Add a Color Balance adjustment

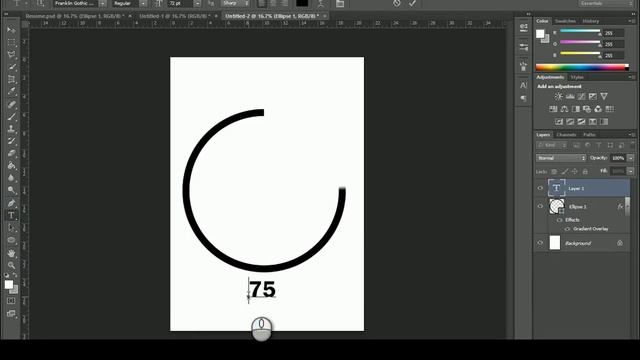pos(564,109)
